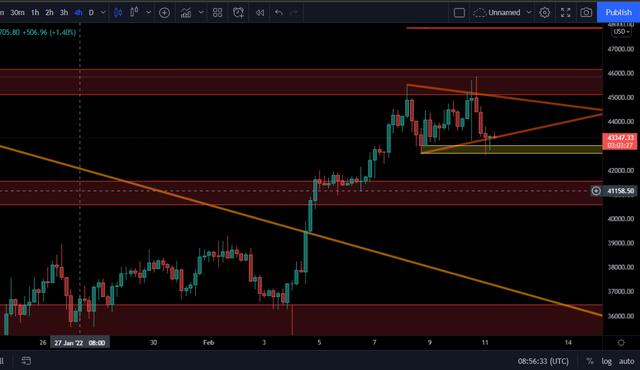
Task: Expand the indicators favorites dropdown arrow
Action: click(201, 13)
